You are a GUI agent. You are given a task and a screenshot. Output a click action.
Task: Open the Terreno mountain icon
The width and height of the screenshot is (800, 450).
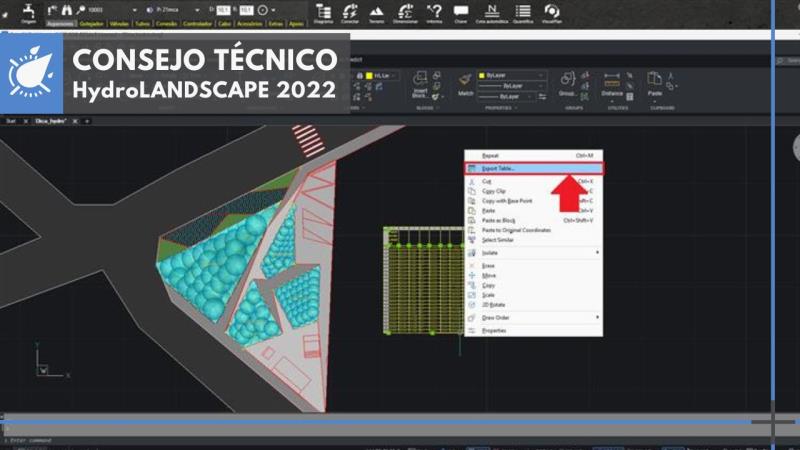pyautogui.click(x=377, y=13)
